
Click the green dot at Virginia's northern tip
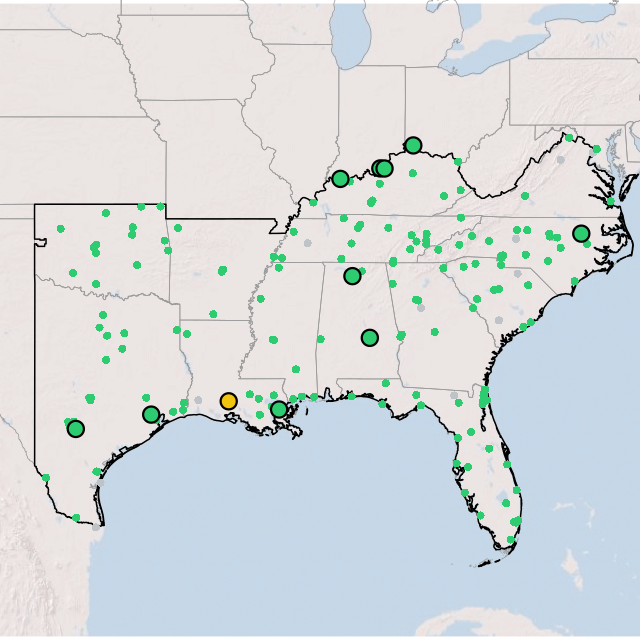tap(569, 138)
